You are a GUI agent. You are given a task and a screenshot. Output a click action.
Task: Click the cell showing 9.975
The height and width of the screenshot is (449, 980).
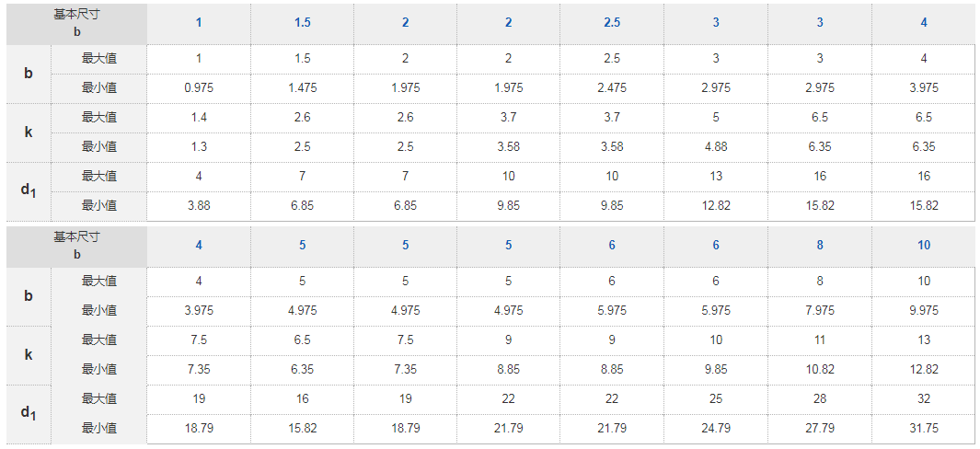[x=924, y=311]
